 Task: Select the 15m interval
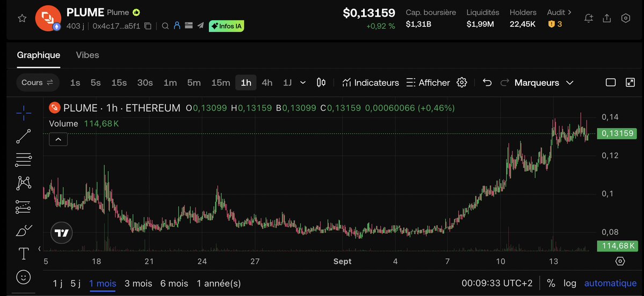point(221,83)
